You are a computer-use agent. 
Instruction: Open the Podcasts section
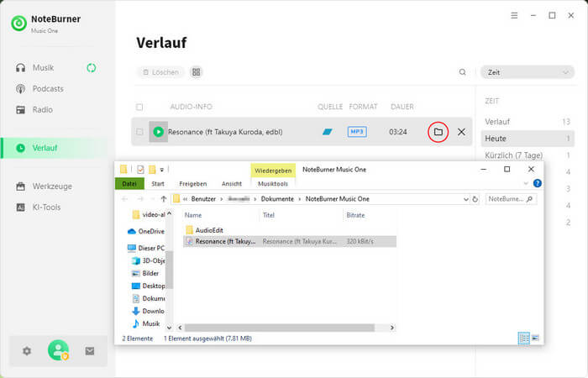[x=48, y=88]
